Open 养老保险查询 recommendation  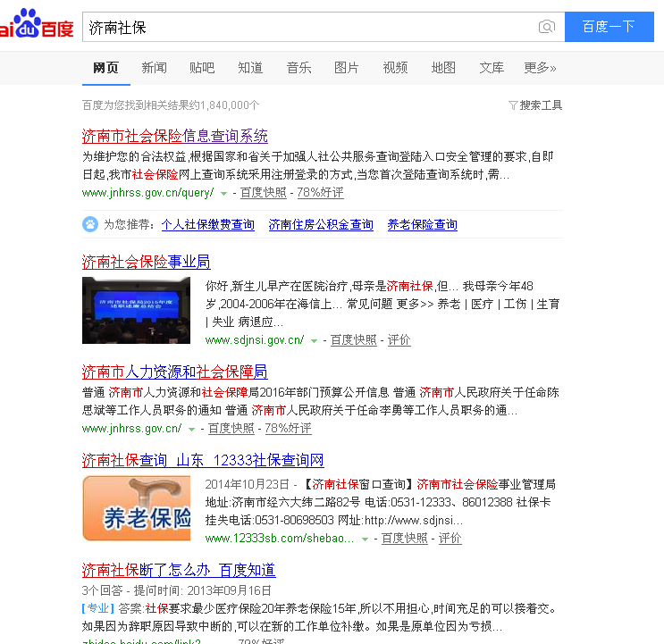[422, 224]
